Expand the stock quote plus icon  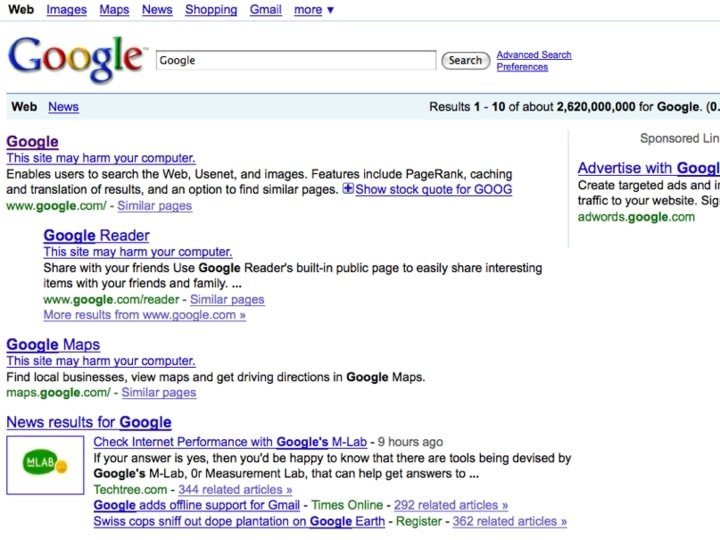348,189
